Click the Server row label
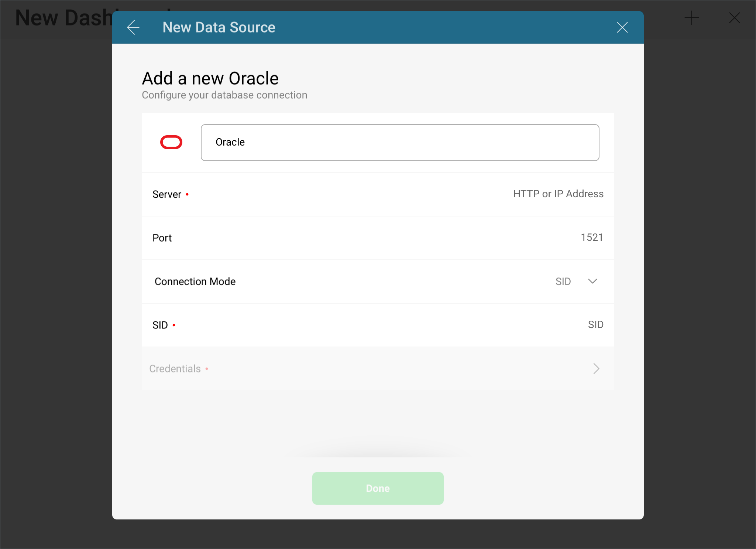Viewport: 756px width, 549px height. 167,194
